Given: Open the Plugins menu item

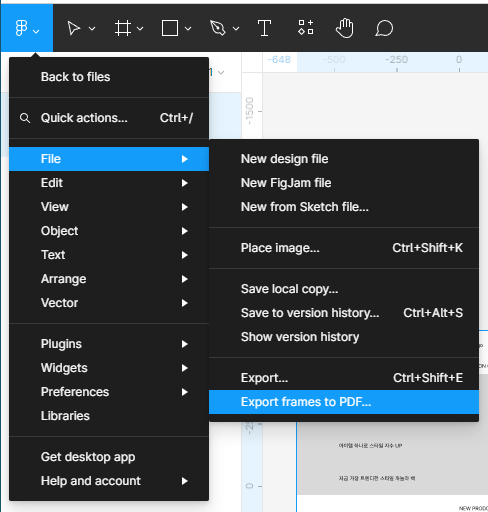Looking at the screenshot, I should click(109, 344).
